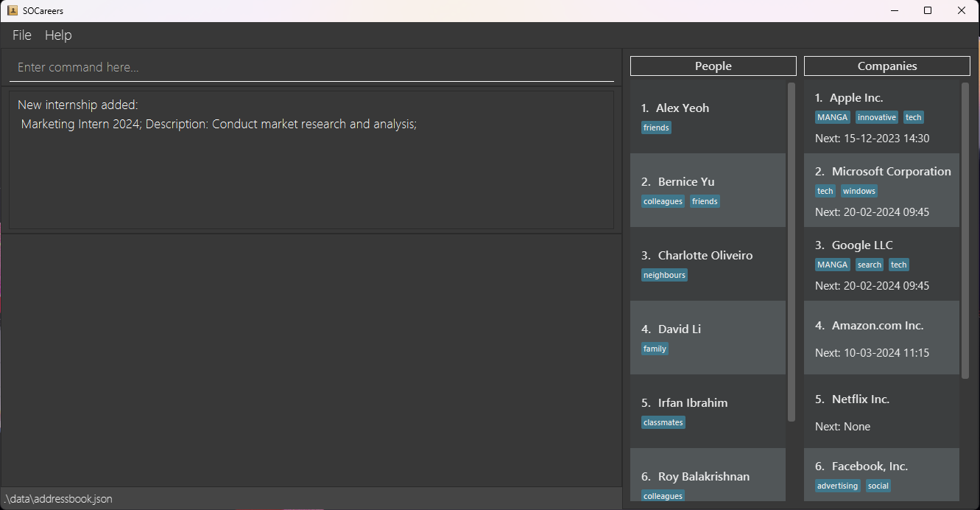The width and height of the screenshot is (980, 510).
Task: Switch to the Companies tab
Action: click(x=886, y=66)
